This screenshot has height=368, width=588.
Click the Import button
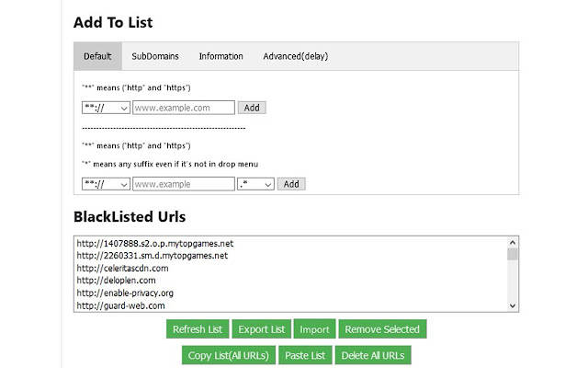point(314,329)
